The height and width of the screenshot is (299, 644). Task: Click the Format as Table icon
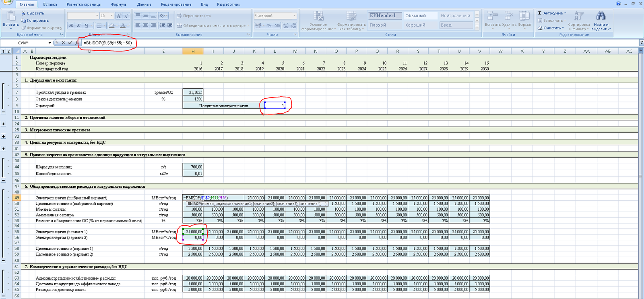point(351,16)
